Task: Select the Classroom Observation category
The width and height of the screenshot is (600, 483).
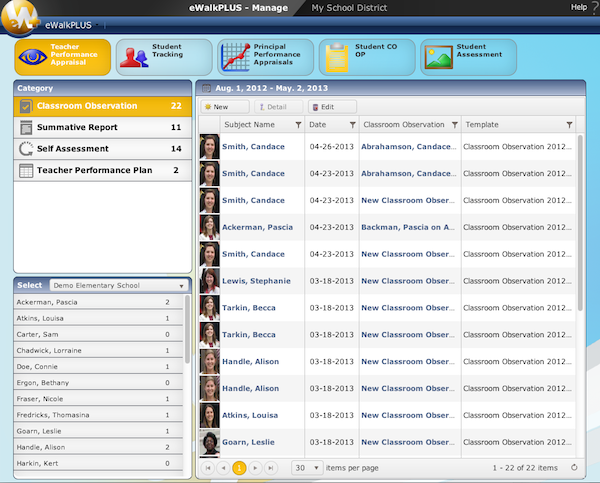Action: pos(103,106)
